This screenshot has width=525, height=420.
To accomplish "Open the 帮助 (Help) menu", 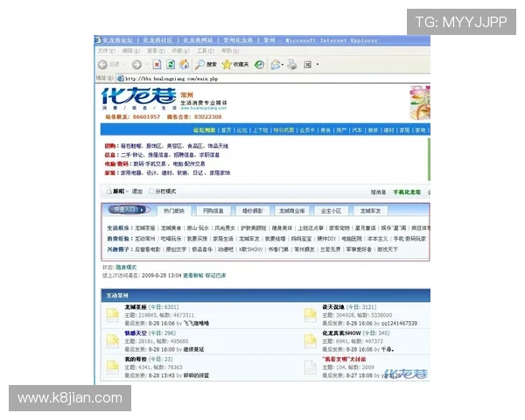I will (x=230, y=51).
